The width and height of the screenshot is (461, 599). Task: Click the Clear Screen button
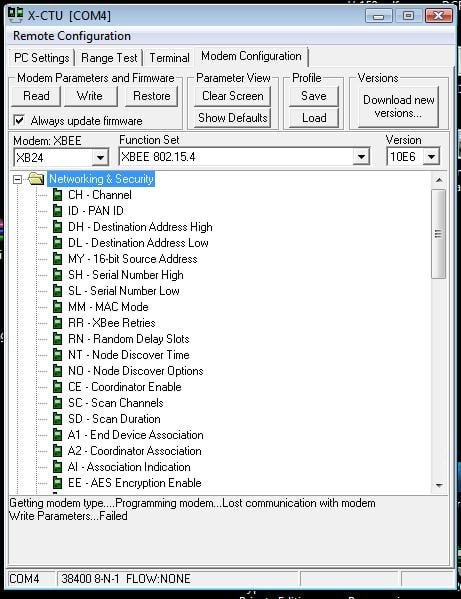point(233,96)
